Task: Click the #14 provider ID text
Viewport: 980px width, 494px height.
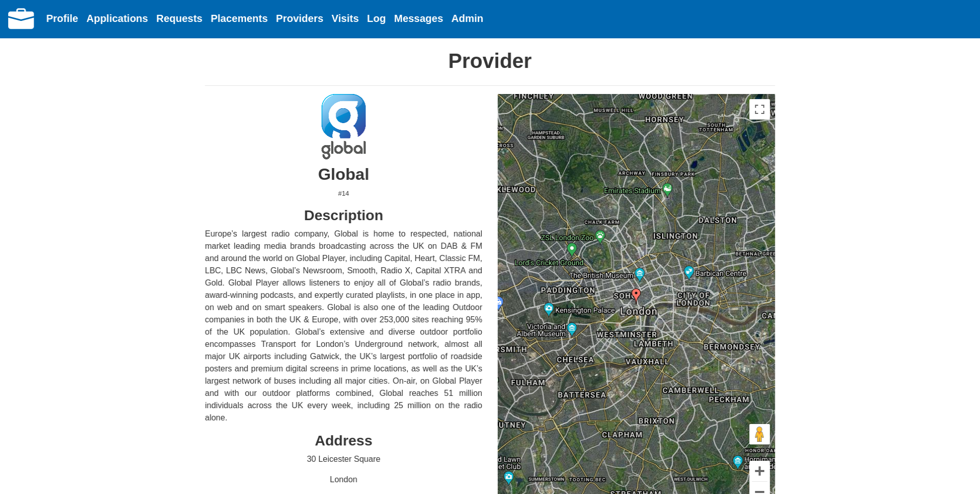Action: [344, 194]
